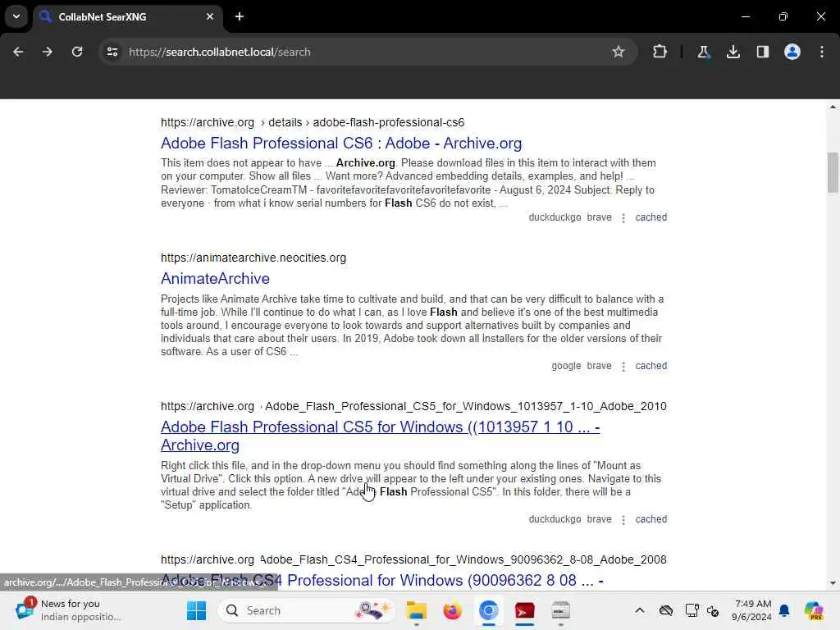Show hidden system tray icons
The image size is (840, 630).
tap(640, 610)
